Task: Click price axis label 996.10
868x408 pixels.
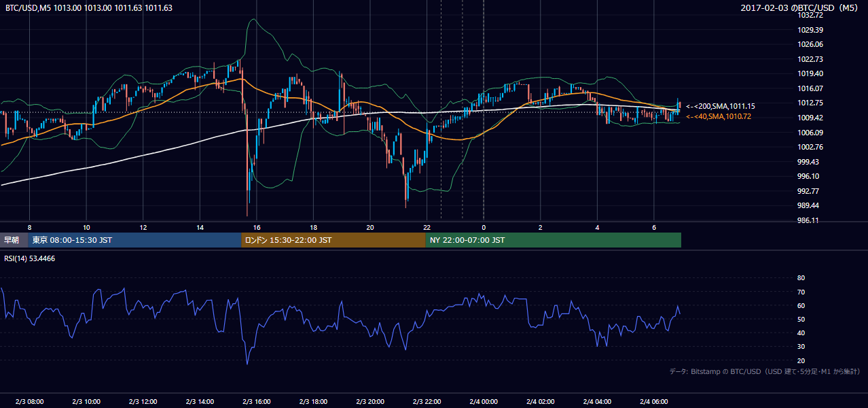Action: [x=808, y=176]
